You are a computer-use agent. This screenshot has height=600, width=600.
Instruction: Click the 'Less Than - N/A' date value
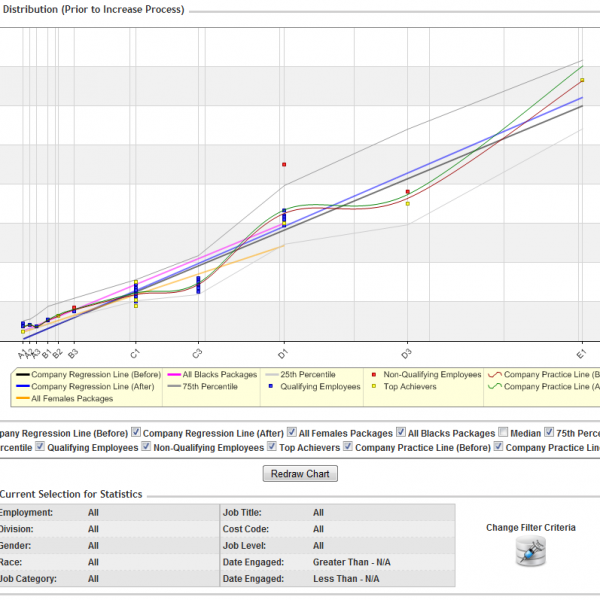[x=346, y=579]
